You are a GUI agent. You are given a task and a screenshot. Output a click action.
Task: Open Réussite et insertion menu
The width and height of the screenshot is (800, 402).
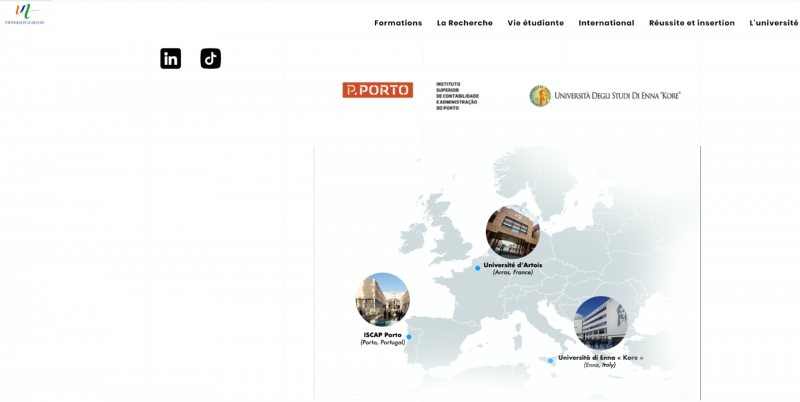point(691,23)
